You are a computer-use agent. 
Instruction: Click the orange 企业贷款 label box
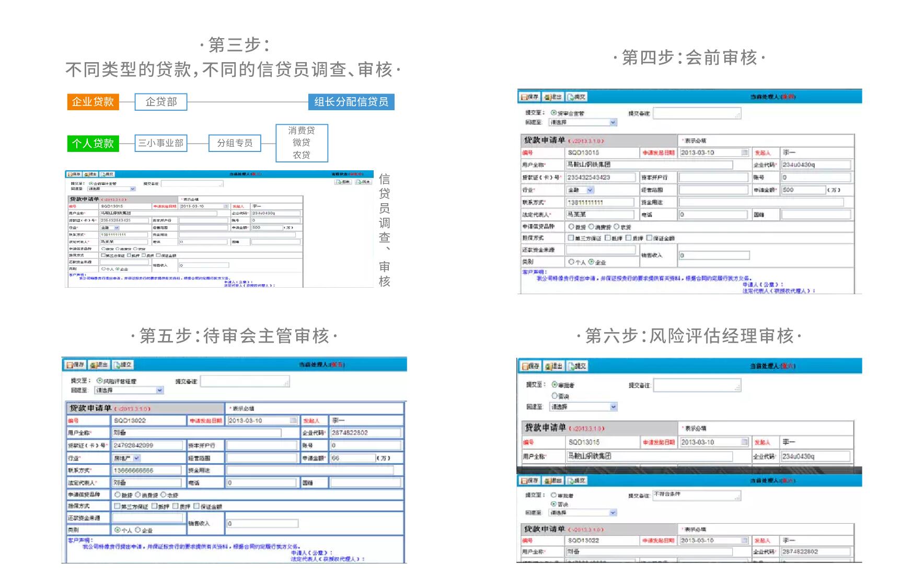pos(93,102)
